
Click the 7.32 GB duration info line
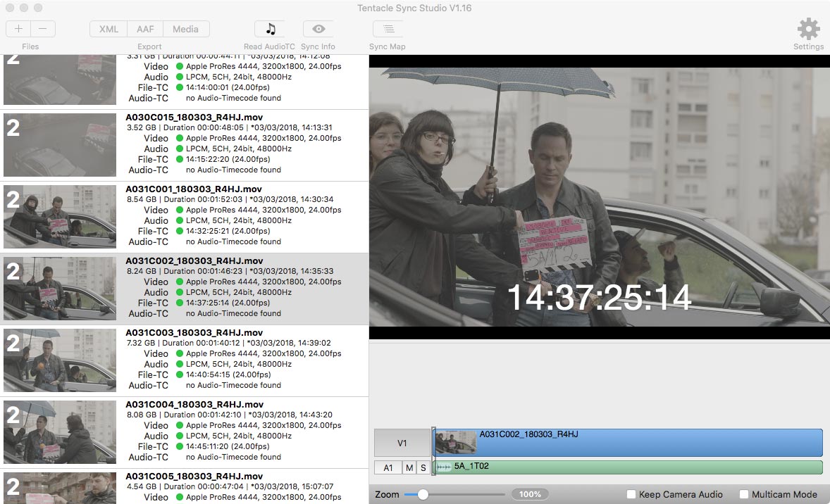[229, 344]
